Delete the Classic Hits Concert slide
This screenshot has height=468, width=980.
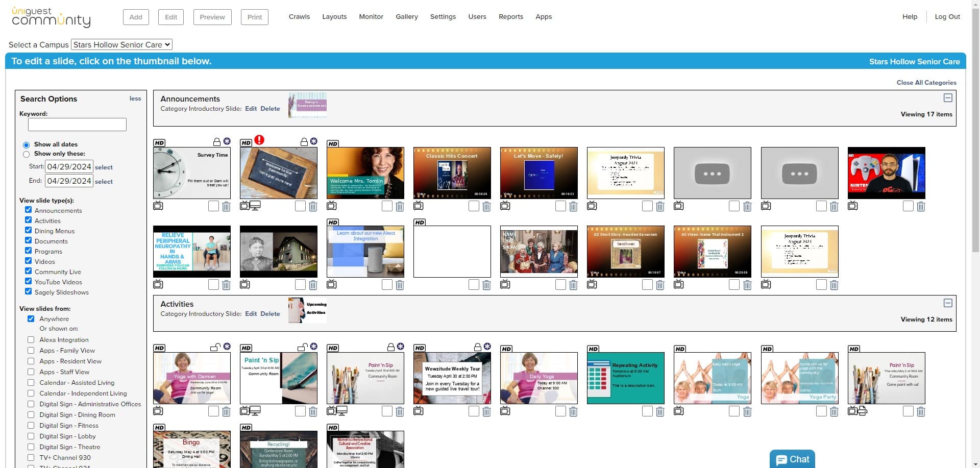click(486, 206)
